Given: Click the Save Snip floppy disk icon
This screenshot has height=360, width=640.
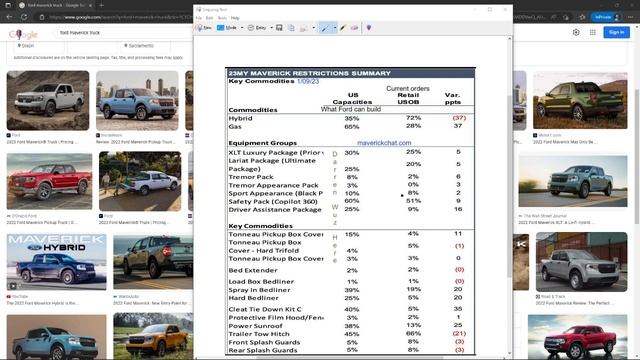Looking at the screenshot, I should (x=279, y=28).
